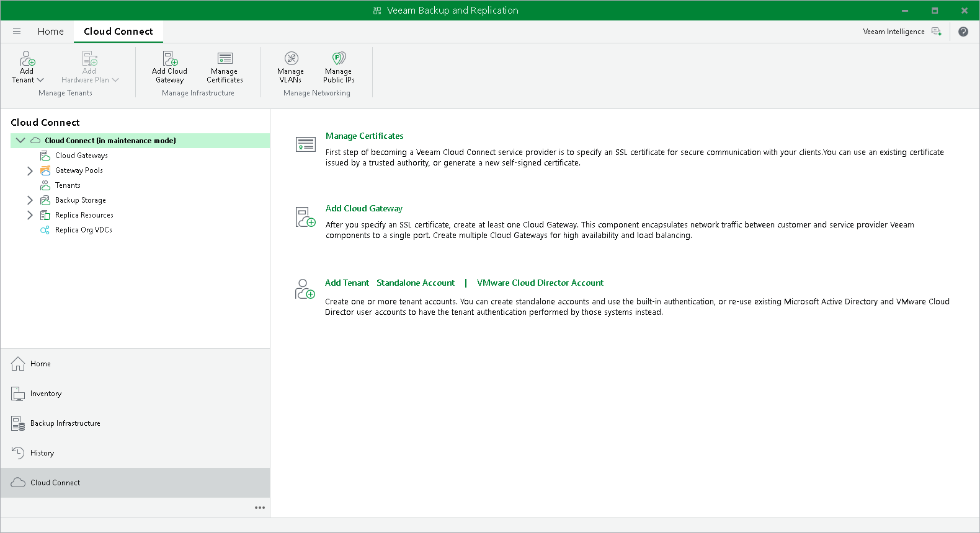980x533 pixels.
Task: Select Cloud Gateways in the tree
Action: (81, 156)
